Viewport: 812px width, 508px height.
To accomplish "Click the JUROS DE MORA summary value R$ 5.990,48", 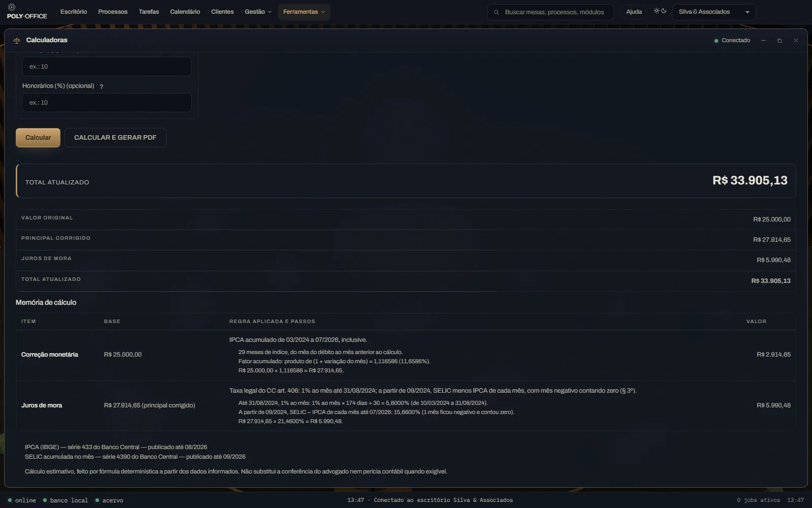I will click(x=773, y=260).
